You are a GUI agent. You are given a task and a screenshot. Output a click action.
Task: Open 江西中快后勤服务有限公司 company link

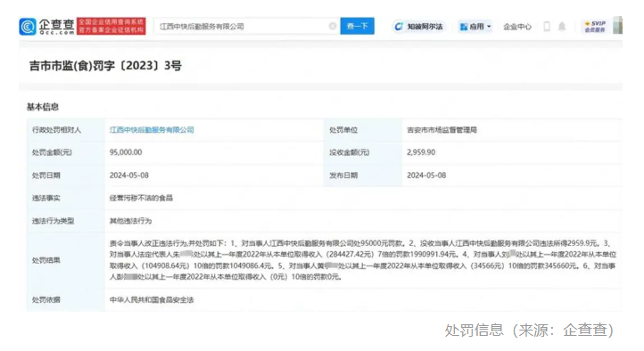pos(152,130)
